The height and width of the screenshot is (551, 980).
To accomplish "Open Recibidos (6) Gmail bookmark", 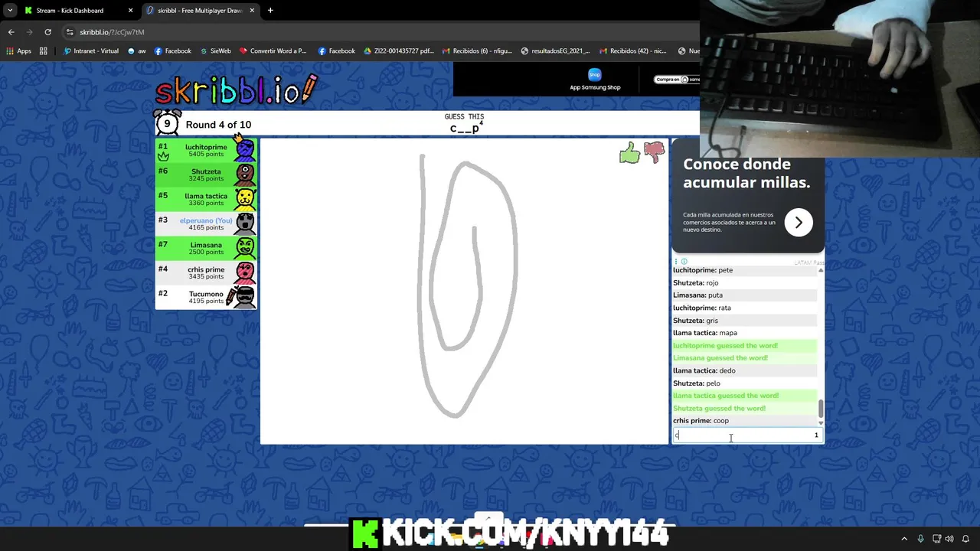I will (476, 51).
